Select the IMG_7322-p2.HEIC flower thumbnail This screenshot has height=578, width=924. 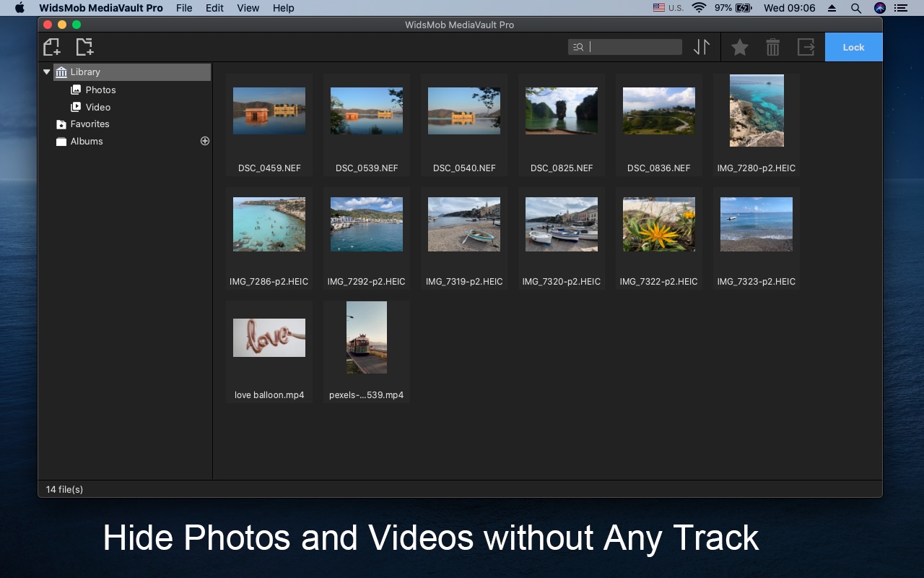pos(659,224)
